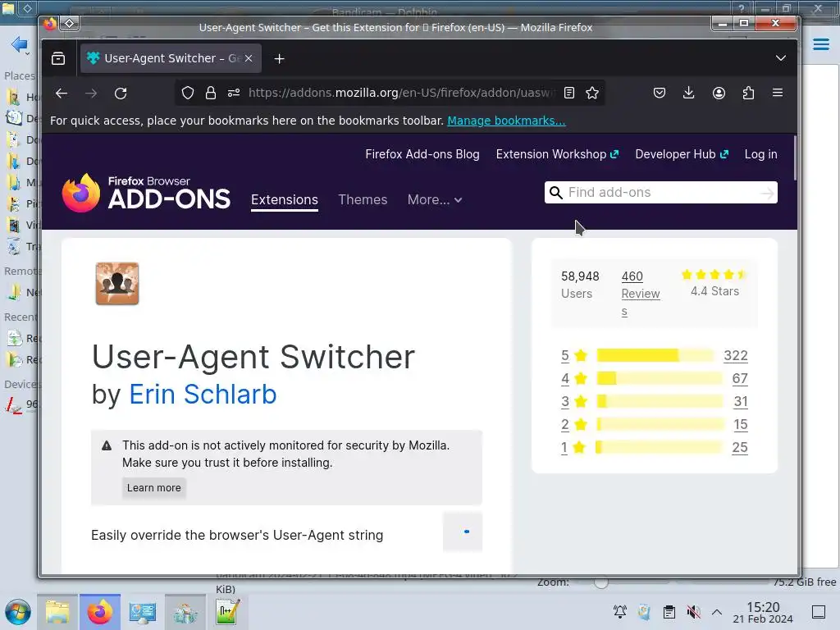Open Developer Hub link
This screenshot has width=840, height=630.
tap(682, 154)
